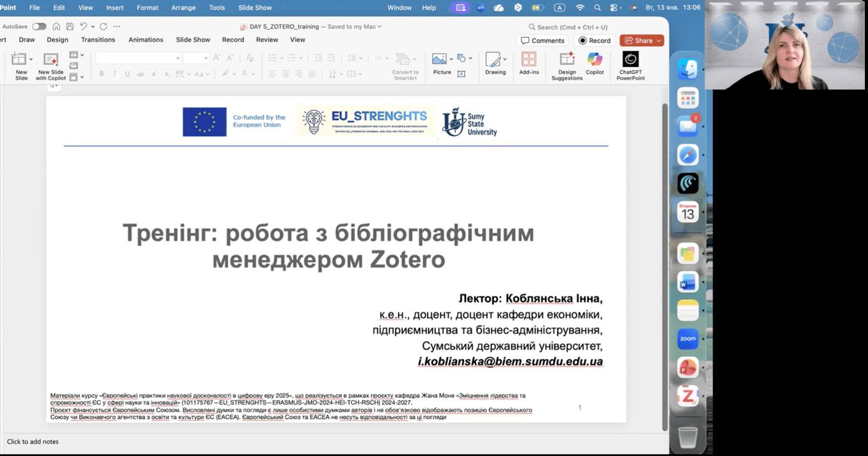The image size is (868, 456).
Task: Expand the New Slide dropdown arrow
Action: pos(30,58)
